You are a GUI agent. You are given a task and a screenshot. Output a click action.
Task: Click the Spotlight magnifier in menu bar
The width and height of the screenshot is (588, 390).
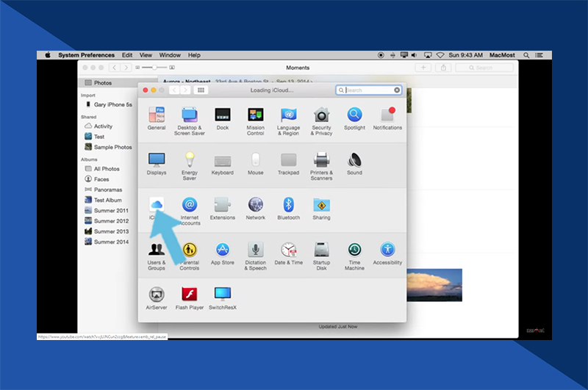pos(526,55)
